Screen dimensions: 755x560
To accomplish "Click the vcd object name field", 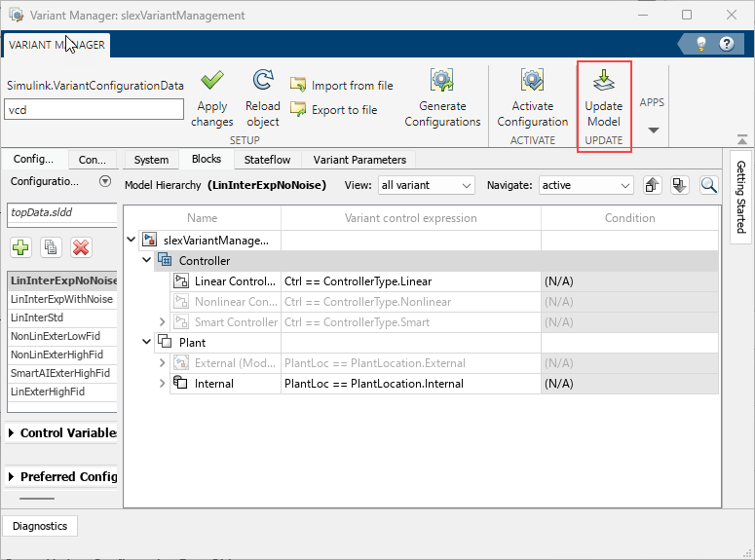I will tap(94, 109).
